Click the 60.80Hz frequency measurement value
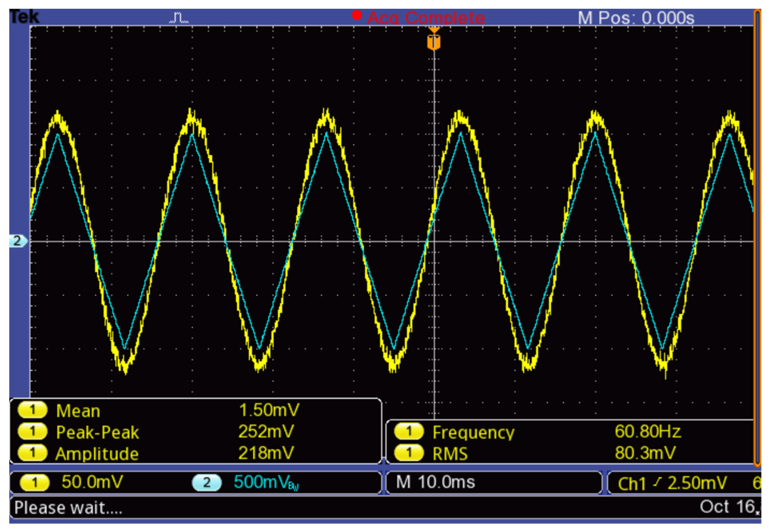Image resolution: width=770 pixels, height=532 pixels. (648, 431)
